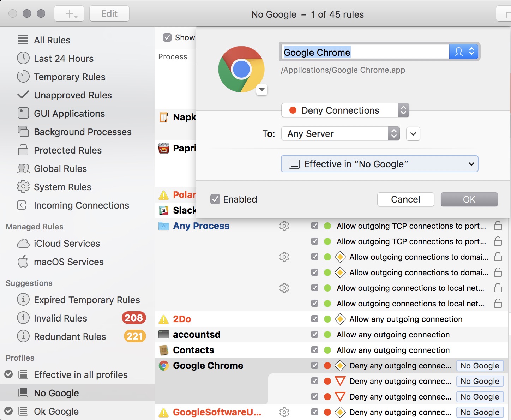Select the Ok Google profile
This screenshot has width=511, height=420.
pyautogui.click(x=77, y=411)
